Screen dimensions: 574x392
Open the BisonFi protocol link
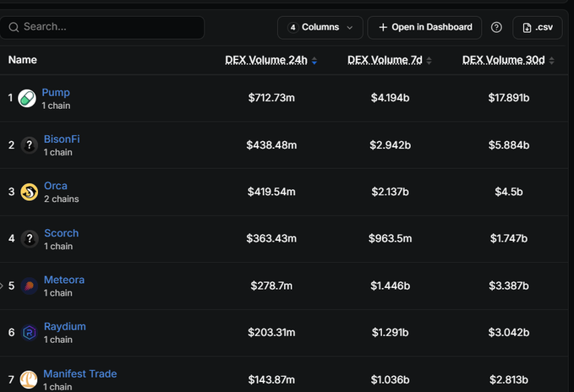coord(62,139)
